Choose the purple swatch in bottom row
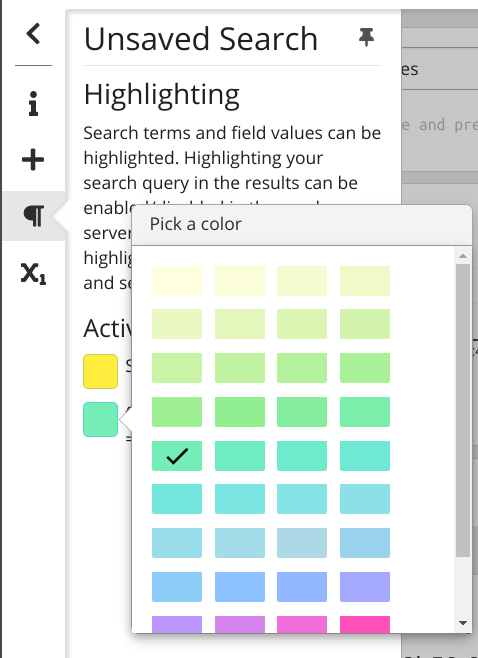The height and width of the screenshot is (658, 478). coord(177,624)
